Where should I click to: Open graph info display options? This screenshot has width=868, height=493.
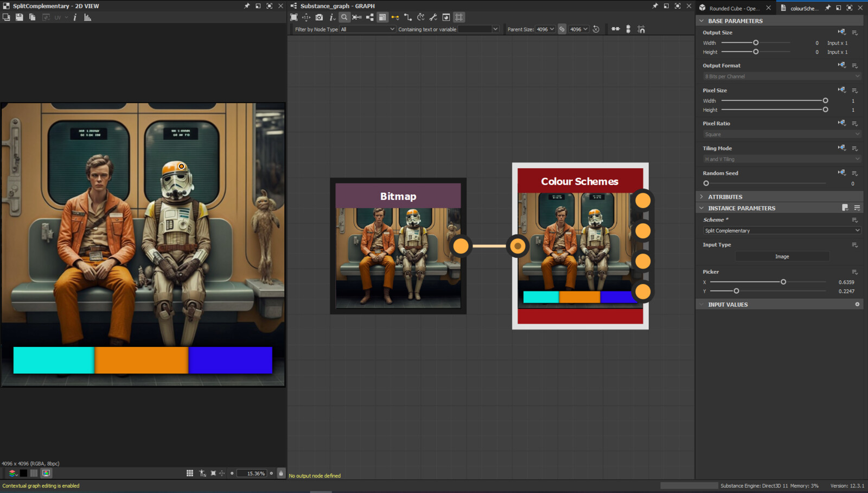(x=332, y=17)
